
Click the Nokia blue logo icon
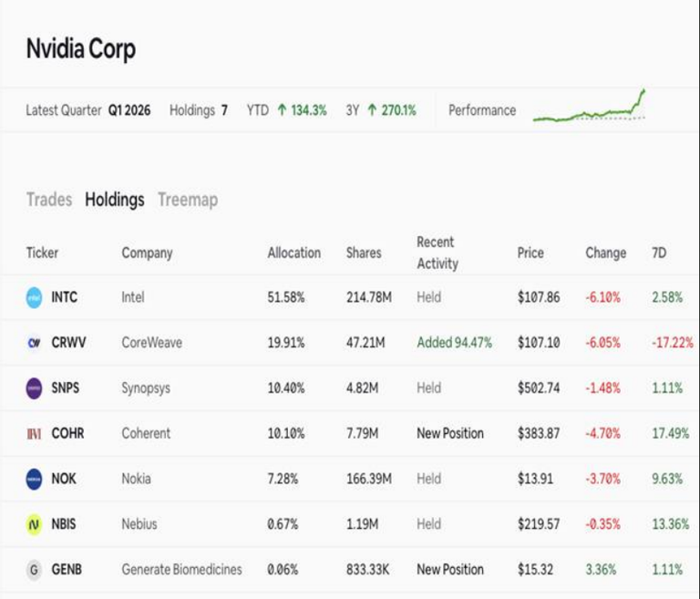pos(34,480)
